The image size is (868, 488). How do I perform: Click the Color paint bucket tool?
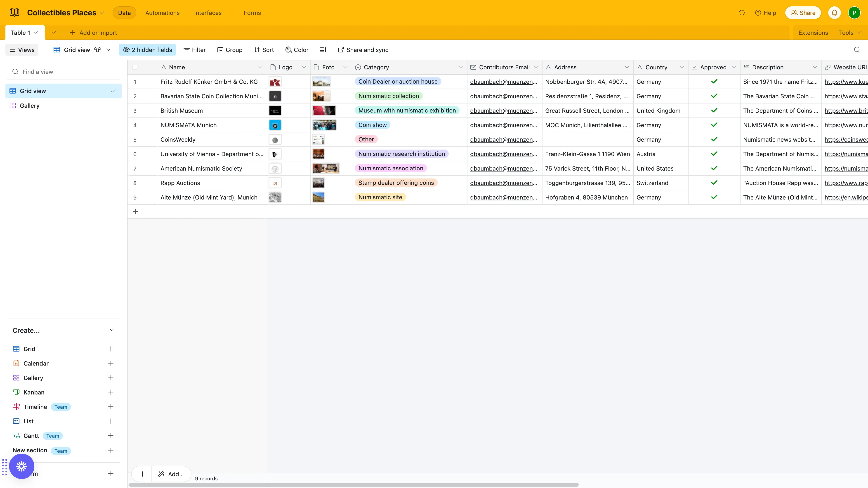[297, 50]
